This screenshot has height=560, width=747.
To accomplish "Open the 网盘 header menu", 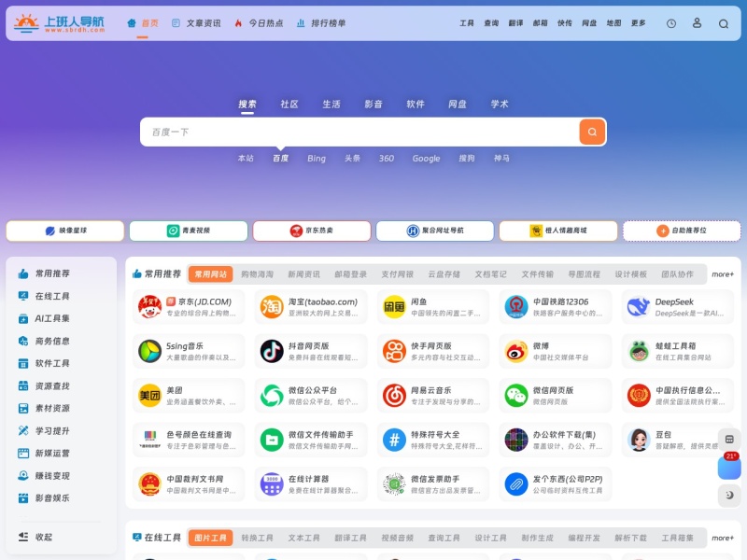I will 589,22.
